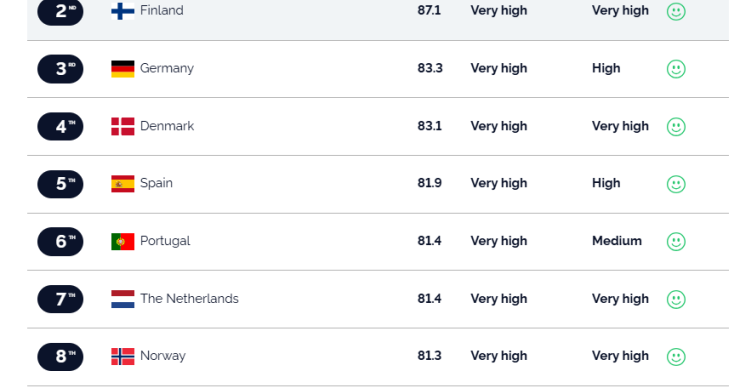Click the Germany flag icon
This screenshot has width=740, height=389.
(x=123, y=69)
